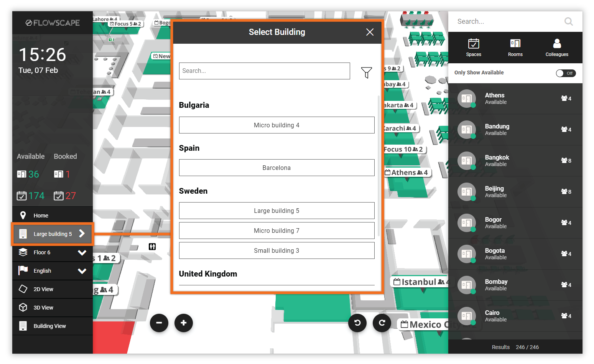The image size is (594, 364).
Task: Click the Bangkok room door icon
Action: [467, 161]
